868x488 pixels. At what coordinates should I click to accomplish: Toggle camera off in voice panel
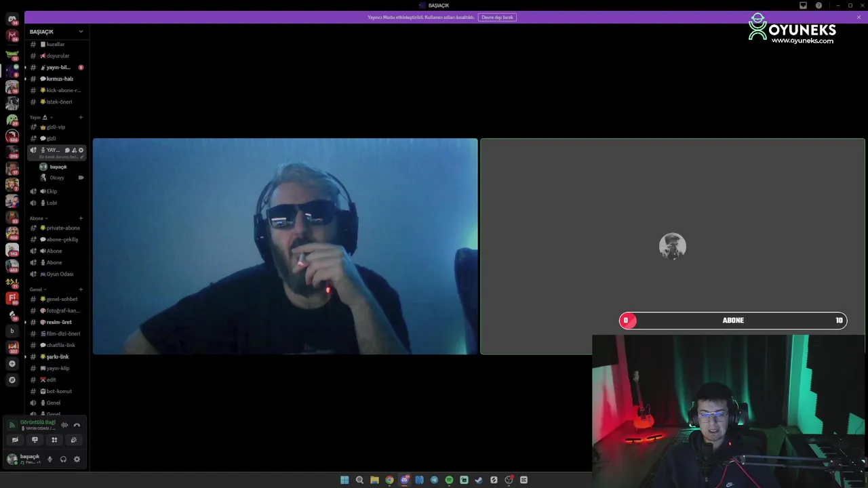pos(15,440)
